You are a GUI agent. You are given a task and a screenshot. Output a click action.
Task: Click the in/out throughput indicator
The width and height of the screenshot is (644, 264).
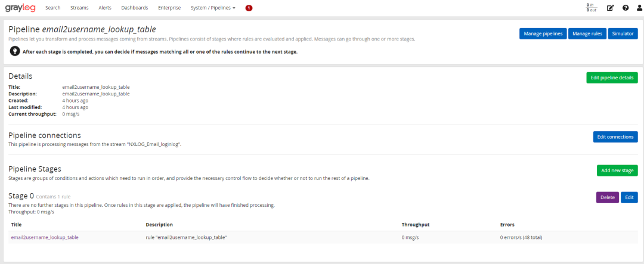pyautogui.click(x=591, y=8)
